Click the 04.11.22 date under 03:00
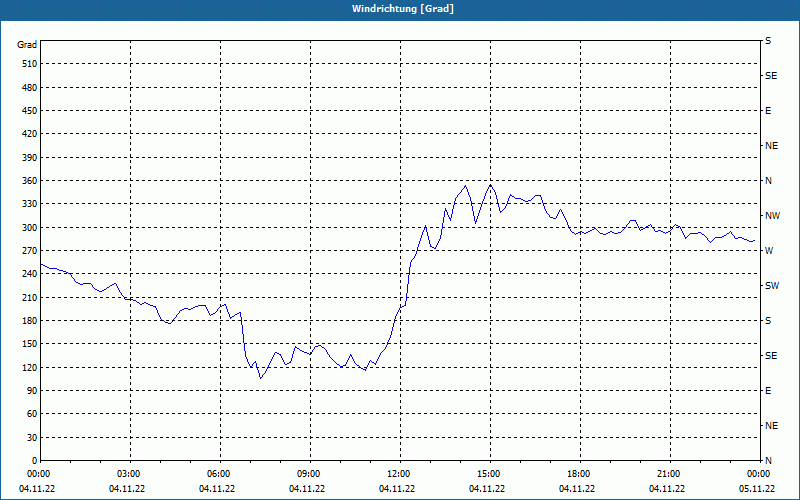Viewport: 800px width, 500px height. pyautogui.click(x=127, y=489)
